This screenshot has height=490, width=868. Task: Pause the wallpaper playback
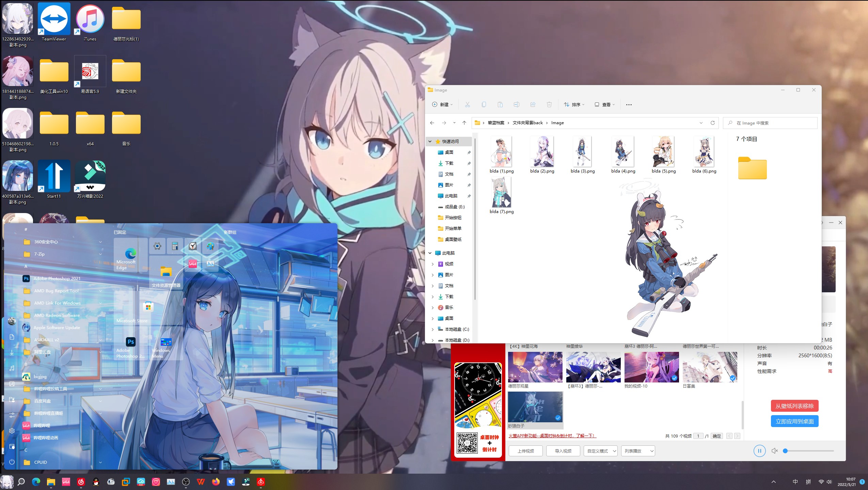tap(759, 451)
